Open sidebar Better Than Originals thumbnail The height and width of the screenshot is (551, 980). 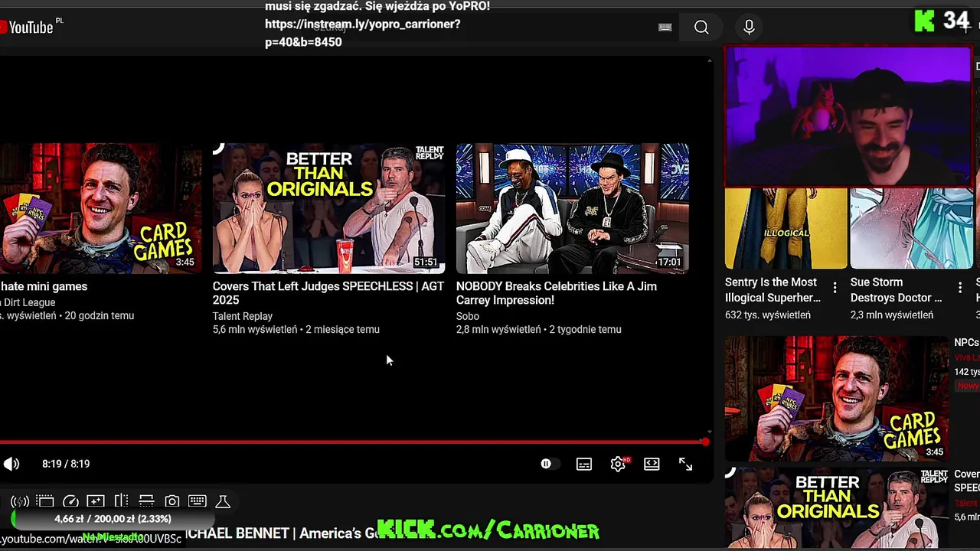[836, 508]
